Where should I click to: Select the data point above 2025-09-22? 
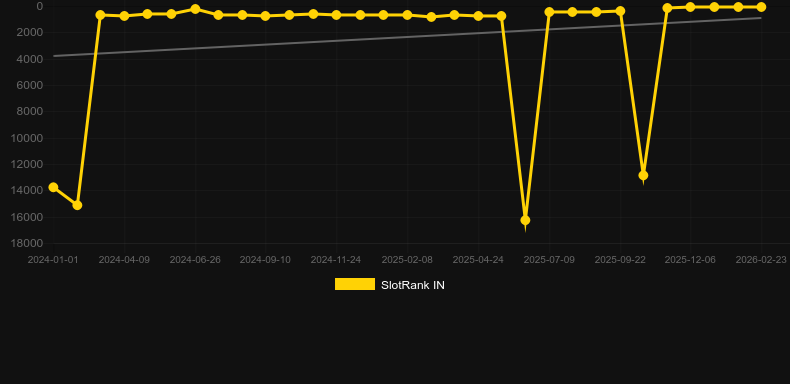point(620,11)
